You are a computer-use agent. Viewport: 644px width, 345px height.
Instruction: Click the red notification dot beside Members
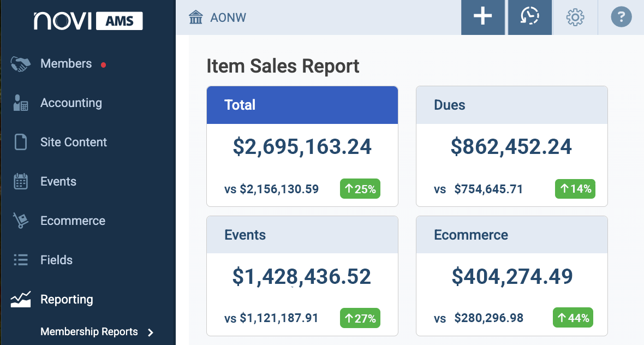click(104, 64)
